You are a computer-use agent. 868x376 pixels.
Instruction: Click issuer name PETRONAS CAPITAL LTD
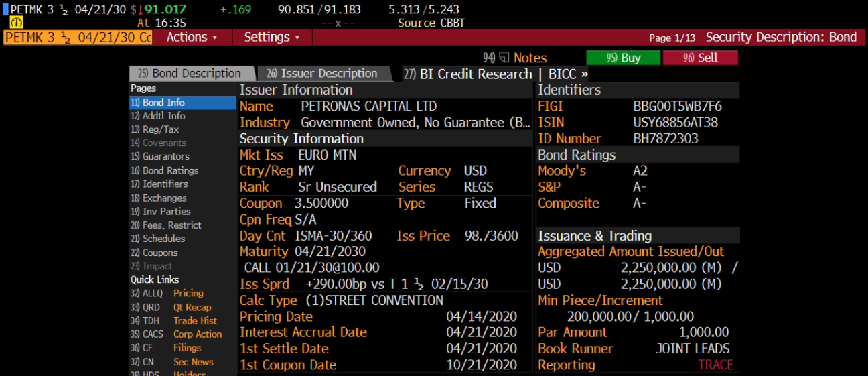pyautogui.click(x=368, y=106)
